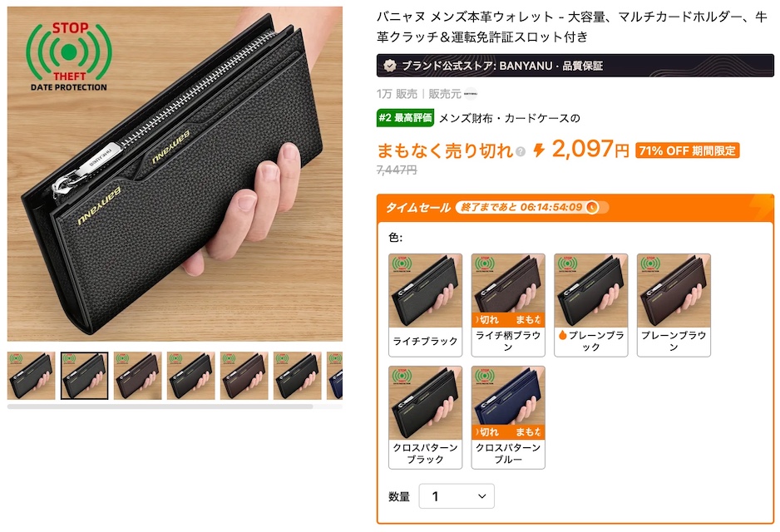Screen dimensions: 780x532
Task: Open the メンズ財布・カードケース category link
Action: point(510,118)
